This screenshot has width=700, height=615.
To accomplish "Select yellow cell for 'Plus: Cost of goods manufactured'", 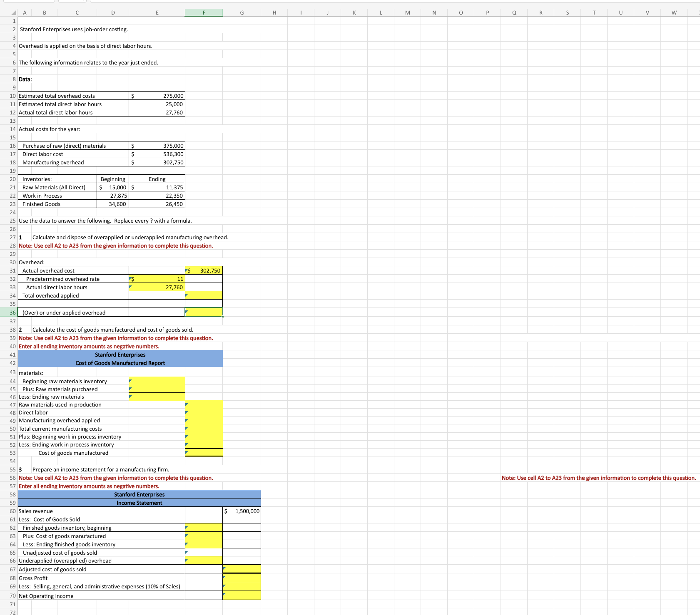I will [x=204, y=536].
